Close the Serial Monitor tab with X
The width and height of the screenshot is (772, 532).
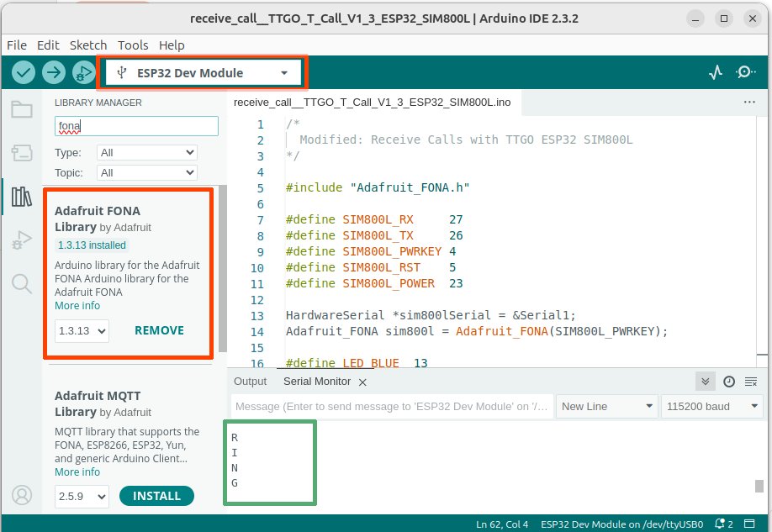coord(362,382)
